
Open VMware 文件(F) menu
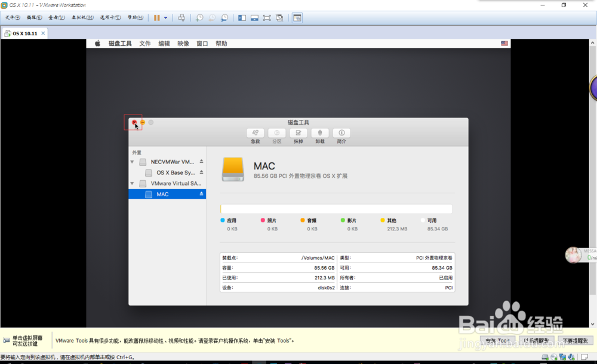(x=13, y=17)
